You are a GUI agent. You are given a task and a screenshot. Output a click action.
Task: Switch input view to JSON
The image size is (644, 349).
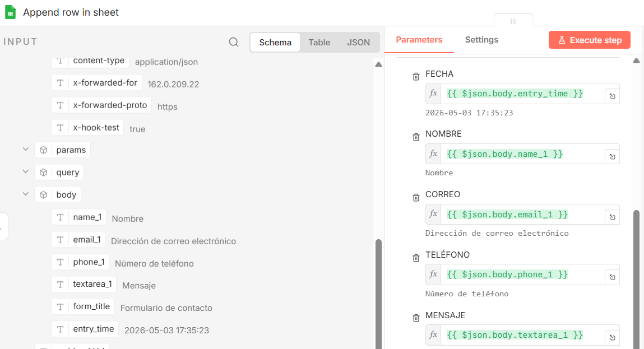(x=358, y=42)
